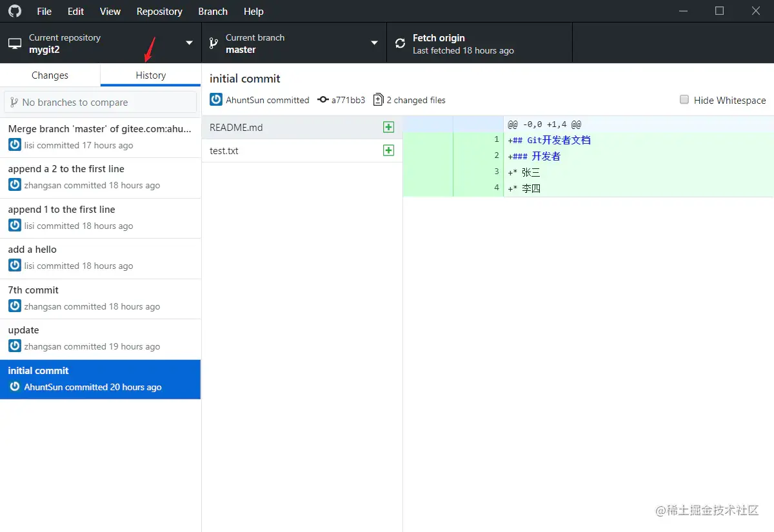This screenshot has height=532, width=774.
Task: Click the computer monitor icon beside Current repository
Action: click(x=15, y=44)
